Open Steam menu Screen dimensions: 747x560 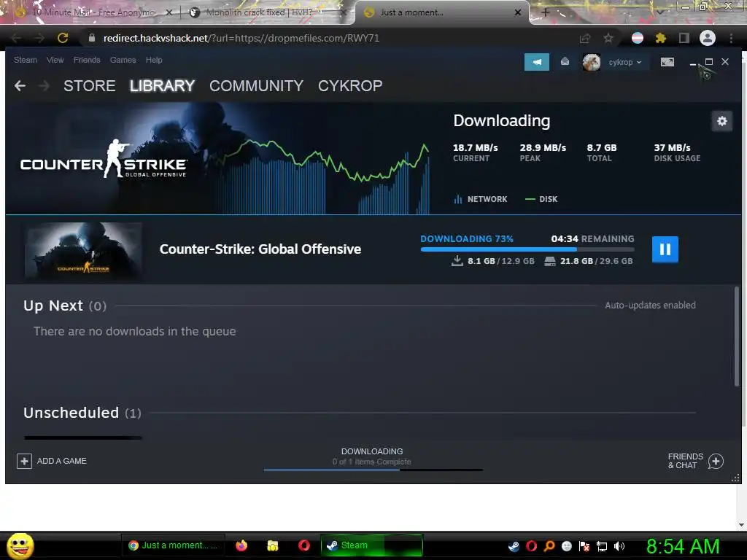(26, 60)
